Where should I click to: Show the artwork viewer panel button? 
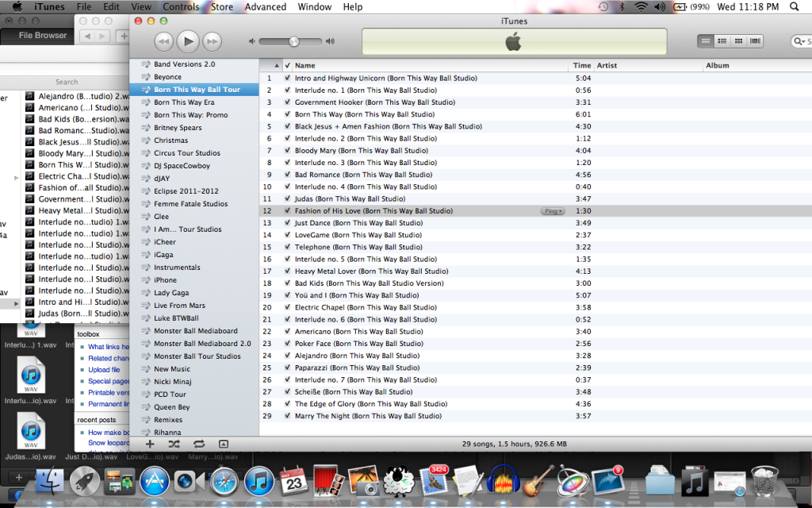click(x=223, y=444)
